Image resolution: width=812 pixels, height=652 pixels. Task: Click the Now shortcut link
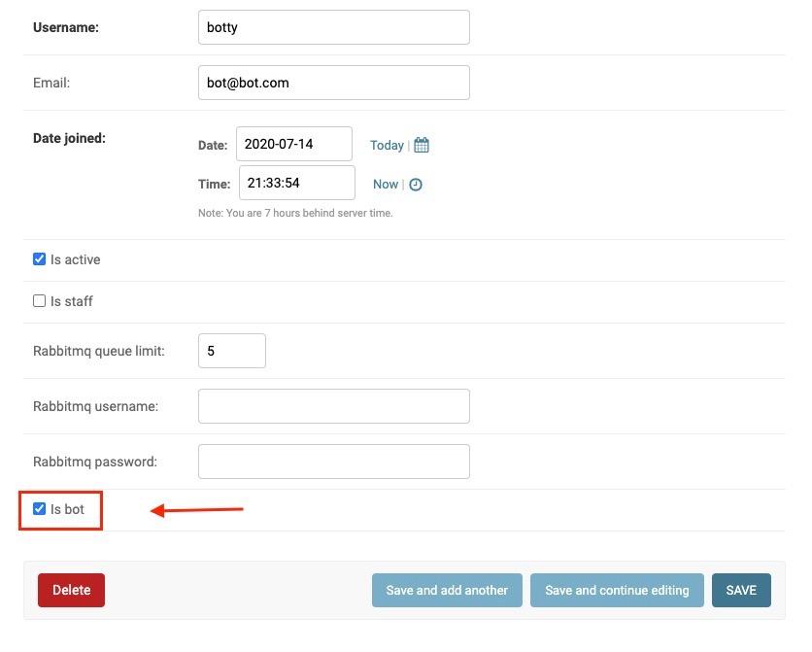(386, 184)
